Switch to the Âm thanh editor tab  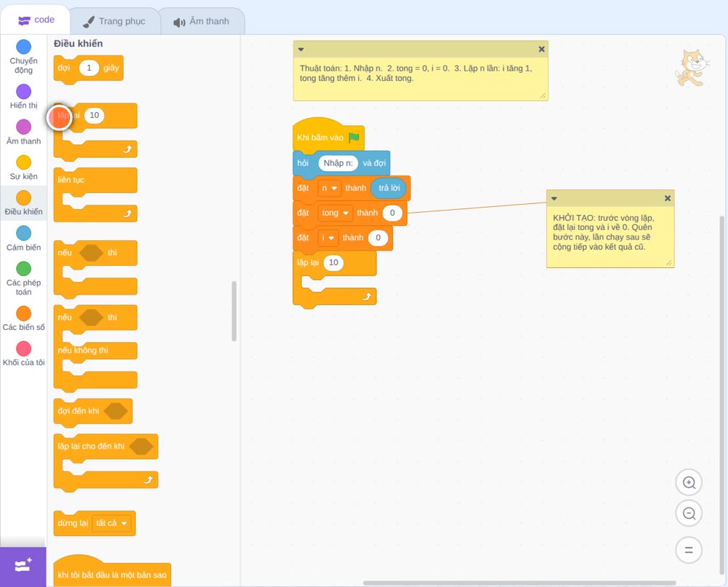[202, 21]
